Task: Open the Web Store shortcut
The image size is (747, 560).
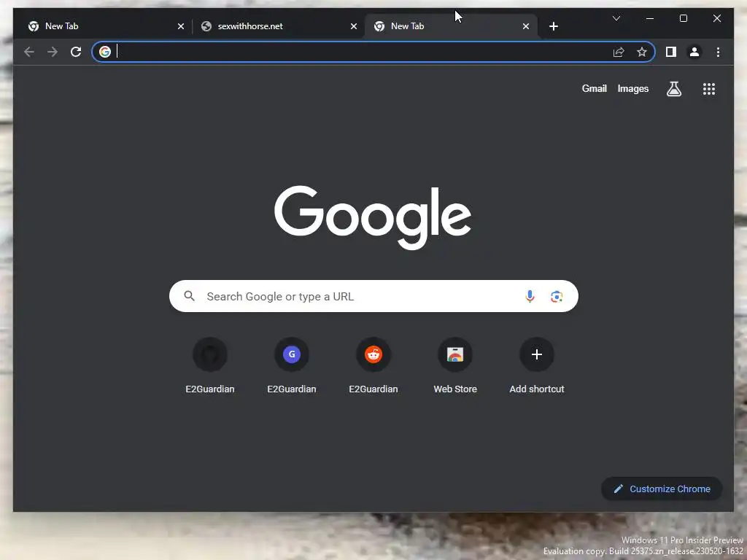Action: pyautogui.click(x=455, y=366)
